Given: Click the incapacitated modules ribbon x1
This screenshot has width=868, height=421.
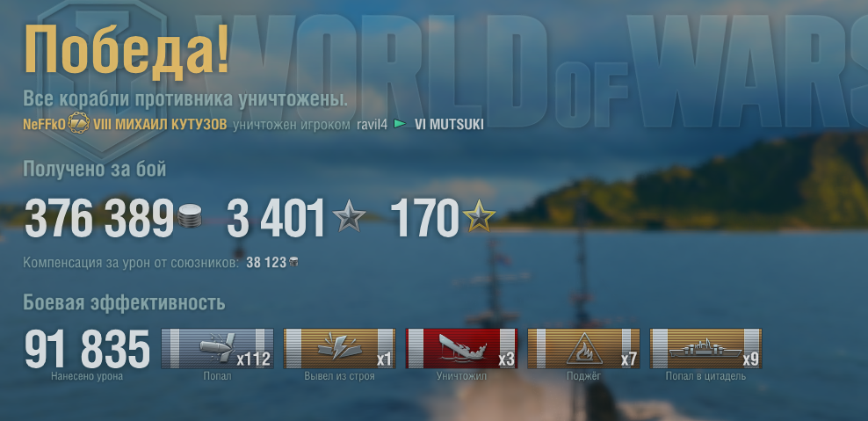Looking at the screenshot, I should click(x=339, y=348).
